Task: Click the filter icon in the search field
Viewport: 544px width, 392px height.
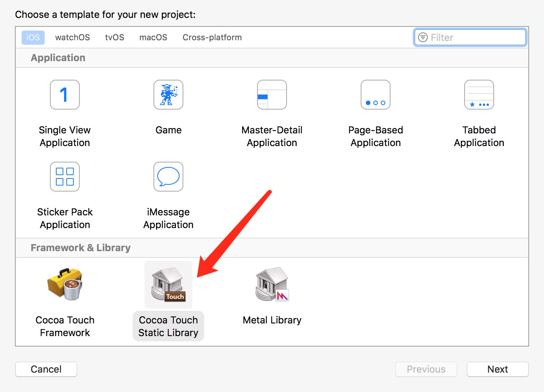Action: pos(423,37)
